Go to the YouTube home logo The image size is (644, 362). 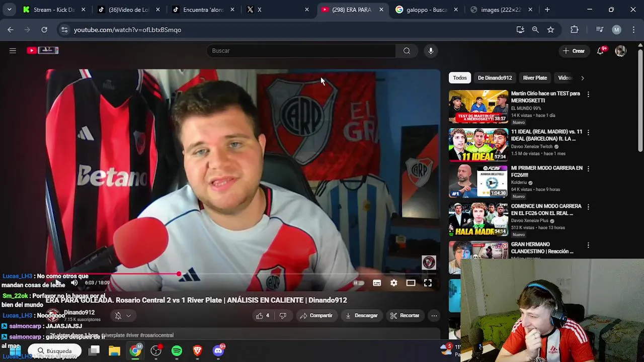coord(43,50)
